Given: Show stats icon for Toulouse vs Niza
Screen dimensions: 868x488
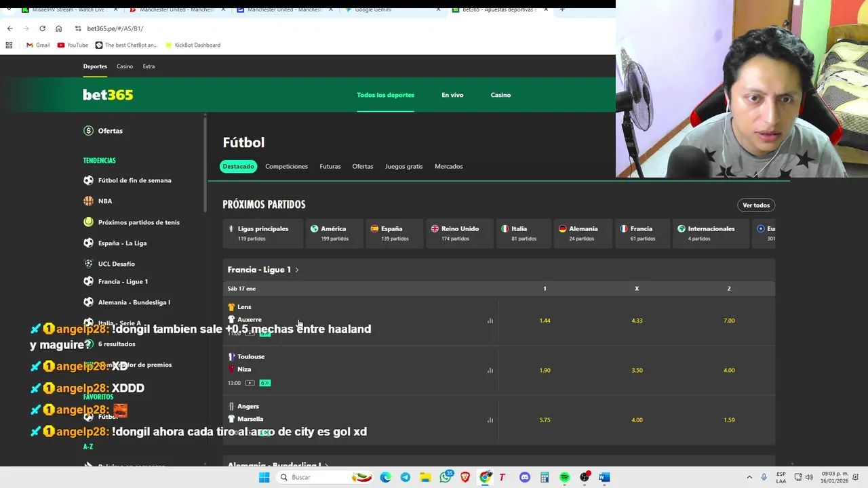Looking at the screenshot, I should [x=490, y=370].
